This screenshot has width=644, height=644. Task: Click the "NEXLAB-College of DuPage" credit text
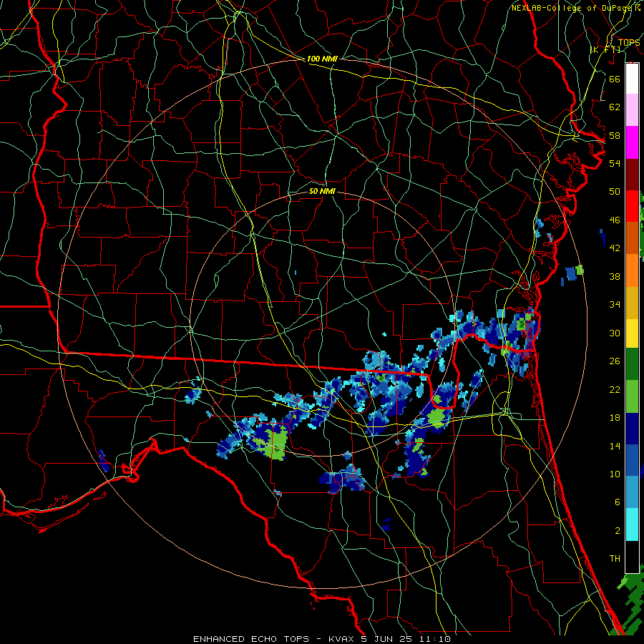click(x=572, y=8)
